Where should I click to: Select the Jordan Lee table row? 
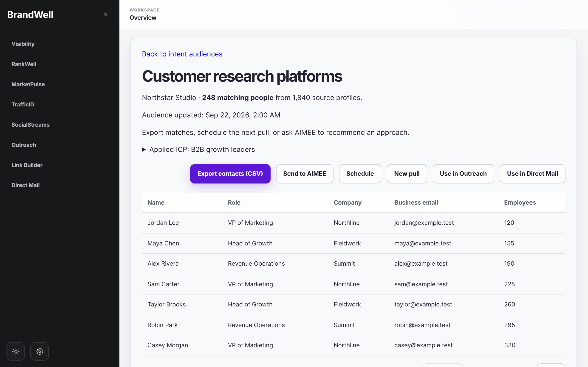[353, 223]
